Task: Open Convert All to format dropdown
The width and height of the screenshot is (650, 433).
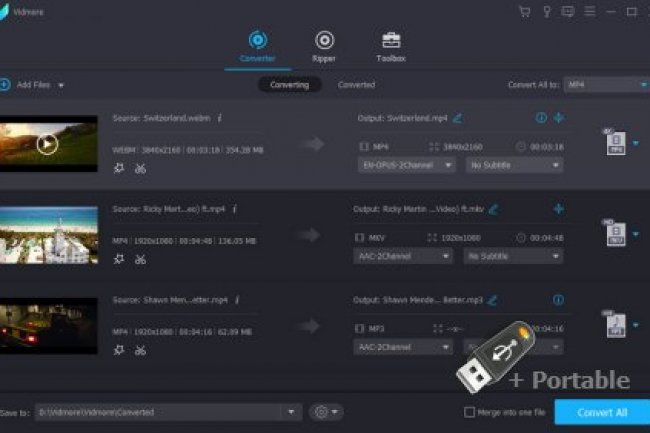Action: point(606,85)
